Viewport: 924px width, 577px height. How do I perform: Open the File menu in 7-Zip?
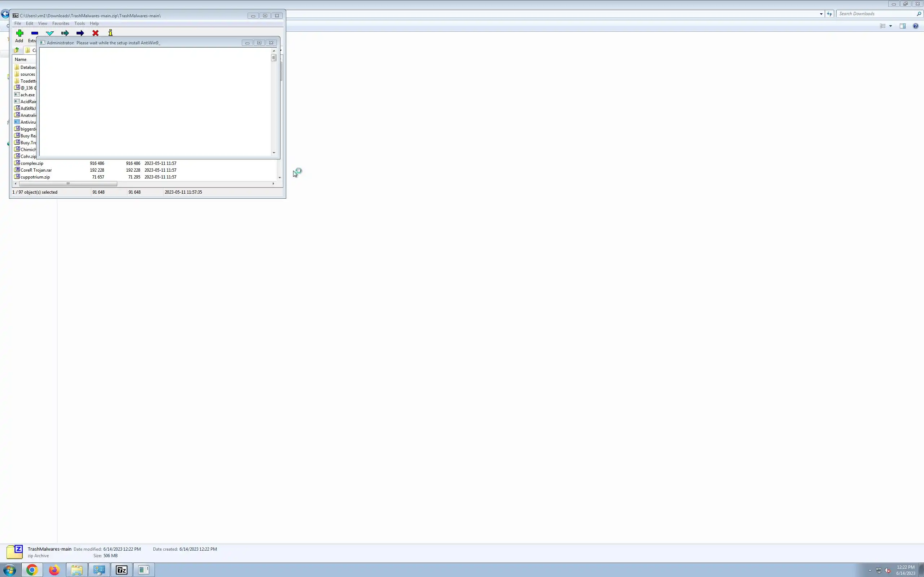coord(18,23)
